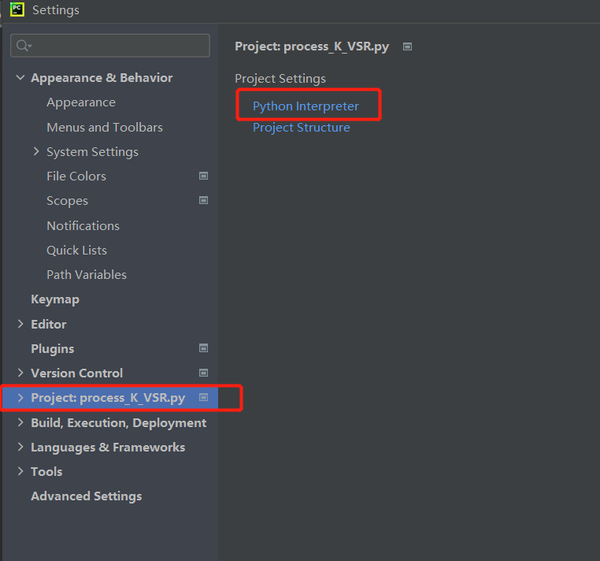Click the project-level icon beside the Project process_K_VSR.py tree item
Image resolution: width=600 pixels, height=561 pixels.
pos(204,398)
